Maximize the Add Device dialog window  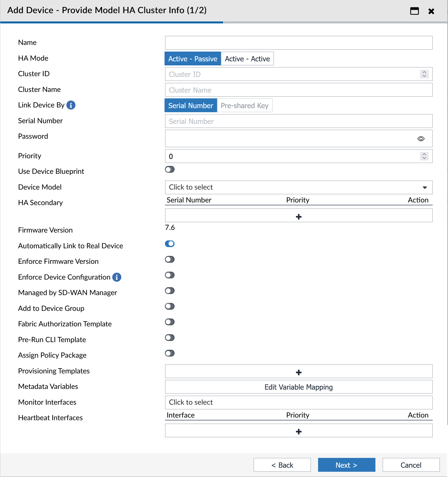[x=414, y=11]
